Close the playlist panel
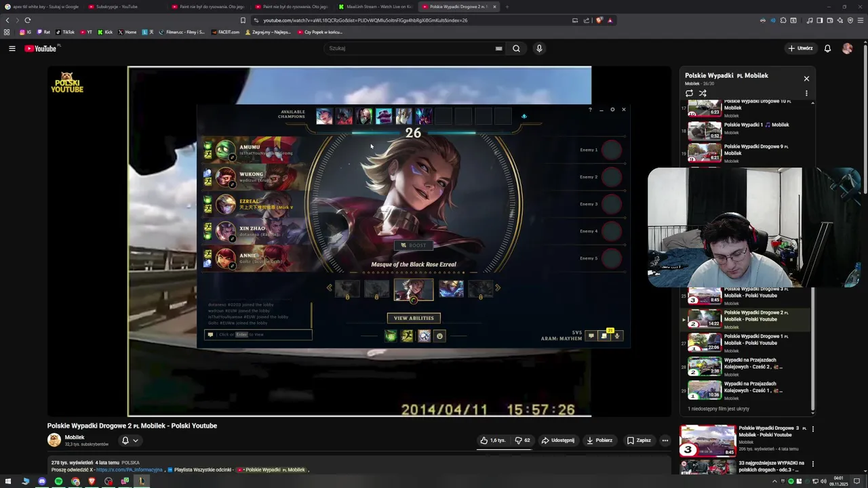The height and width of the screenshot is (488, 868). (x=806, y=79)
